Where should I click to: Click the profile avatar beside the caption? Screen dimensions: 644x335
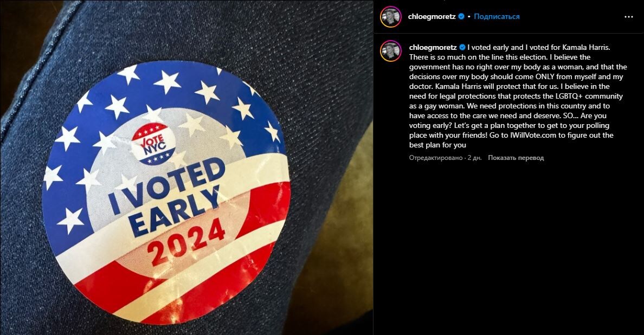[x=391, y=51]
